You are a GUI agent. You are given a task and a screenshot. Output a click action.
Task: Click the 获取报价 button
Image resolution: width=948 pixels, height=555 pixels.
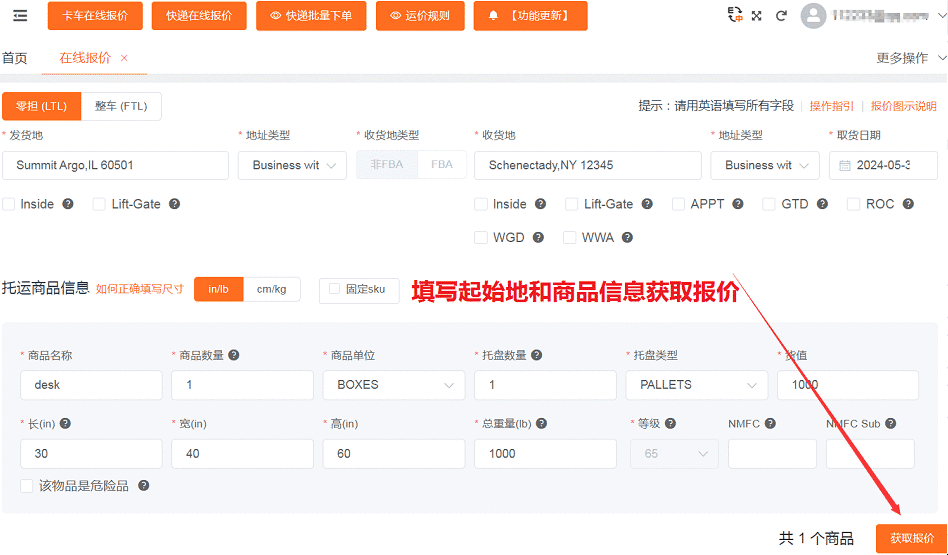click(x=911, y=538)
